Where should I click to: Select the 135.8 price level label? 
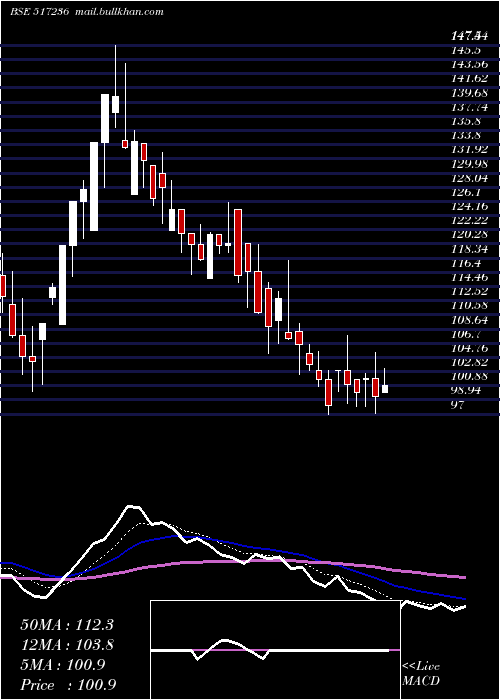click(465, 121)
